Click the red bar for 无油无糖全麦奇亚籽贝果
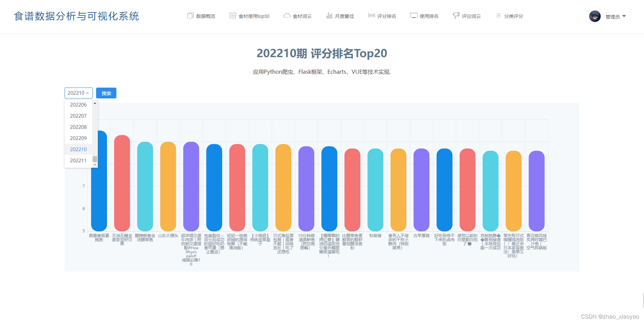Viewport: 644px width, 323px height. pyautogui.click(x=122, y=183)
